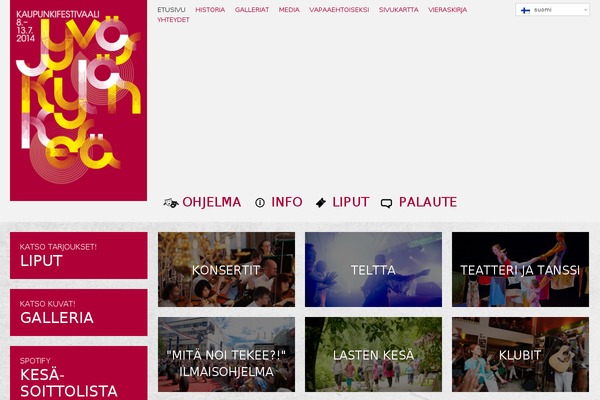Click the KATSO TARJOUKSET LIPUT button

(x=78, y=255)
